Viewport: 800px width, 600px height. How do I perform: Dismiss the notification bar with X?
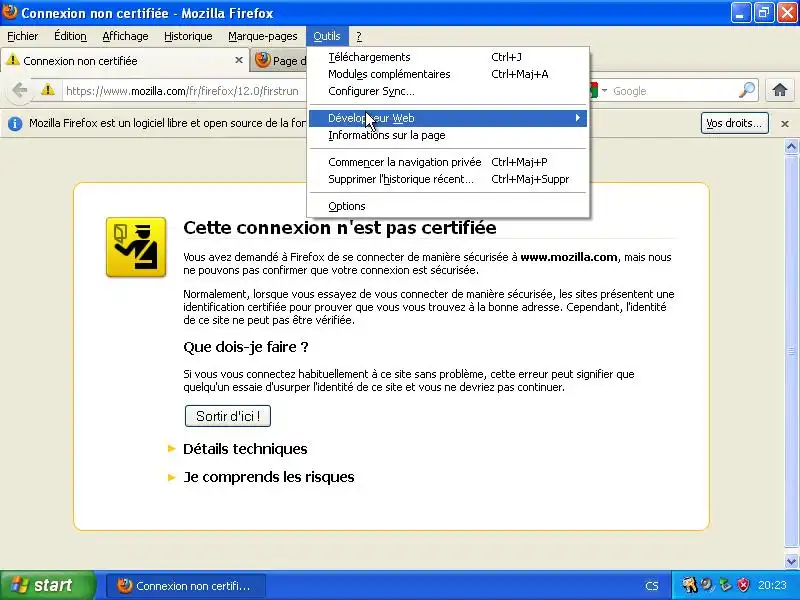(x=785, y=123)
